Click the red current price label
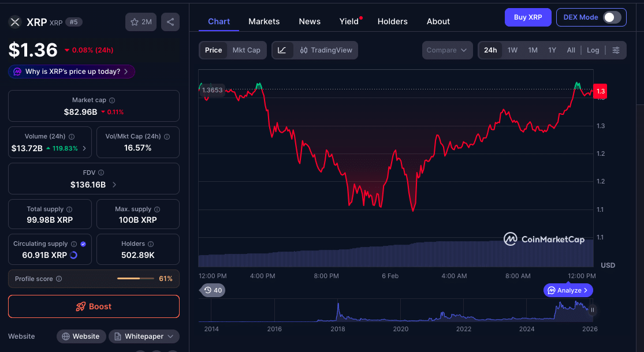 click(600, 91)
